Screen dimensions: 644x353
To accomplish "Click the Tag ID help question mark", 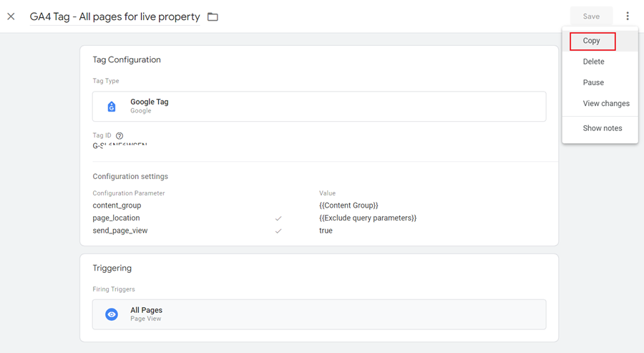I will click(x=119, y=135).
